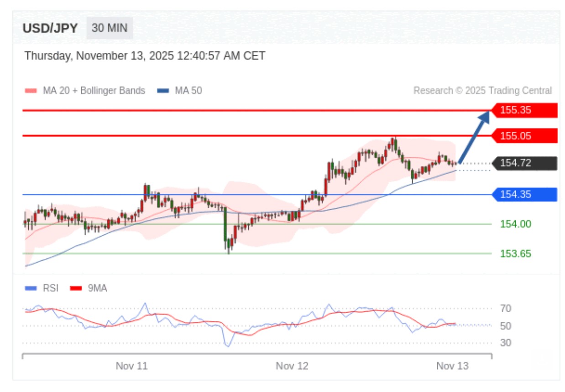Click the 155.05 red resistance label
565x392 pixels.
coord(524,136)
